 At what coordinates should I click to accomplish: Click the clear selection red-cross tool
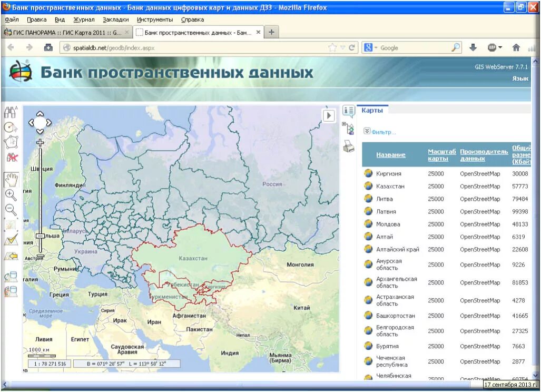[12, 158]
